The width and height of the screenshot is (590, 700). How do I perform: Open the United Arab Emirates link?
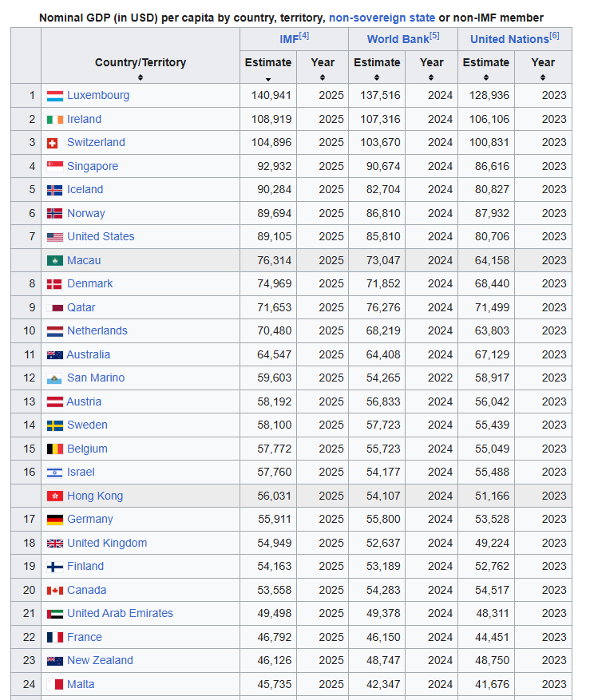pos(120,613)
